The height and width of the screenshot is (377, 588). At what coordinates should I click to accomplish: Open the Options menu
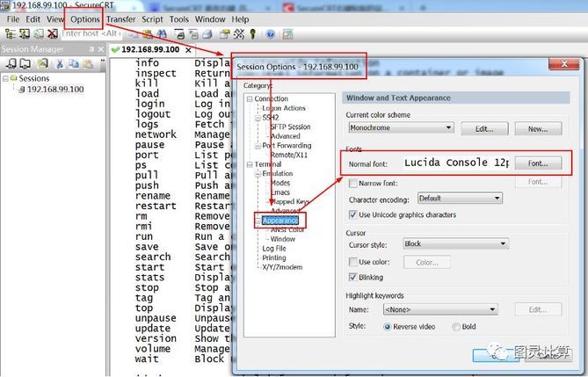pyautogui.click(x=85, y=19)
